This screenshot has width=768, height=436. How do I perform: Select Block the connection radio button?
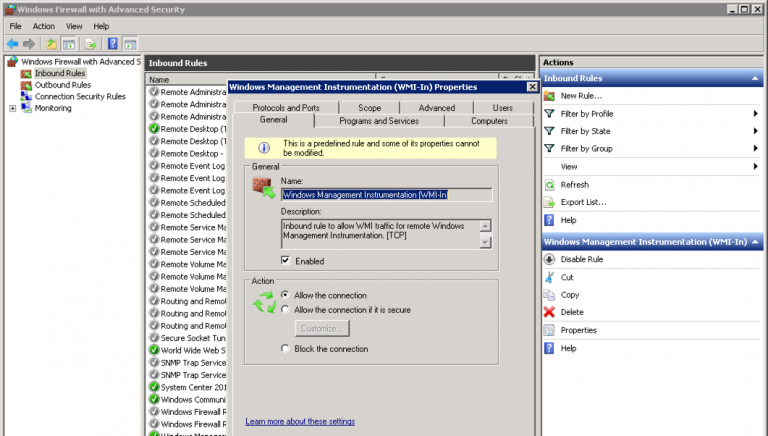coord(286,348)
